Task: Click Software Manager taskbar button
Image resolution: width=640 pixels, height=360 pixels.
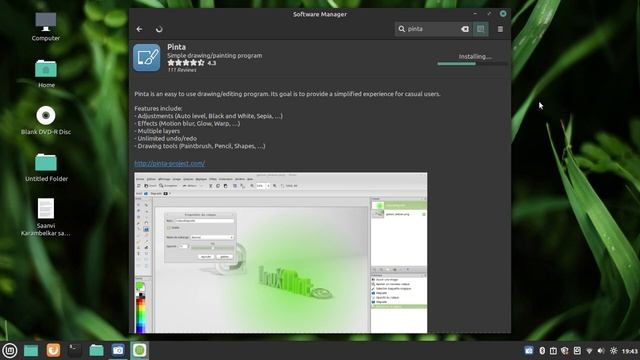Action: (140, 350)
